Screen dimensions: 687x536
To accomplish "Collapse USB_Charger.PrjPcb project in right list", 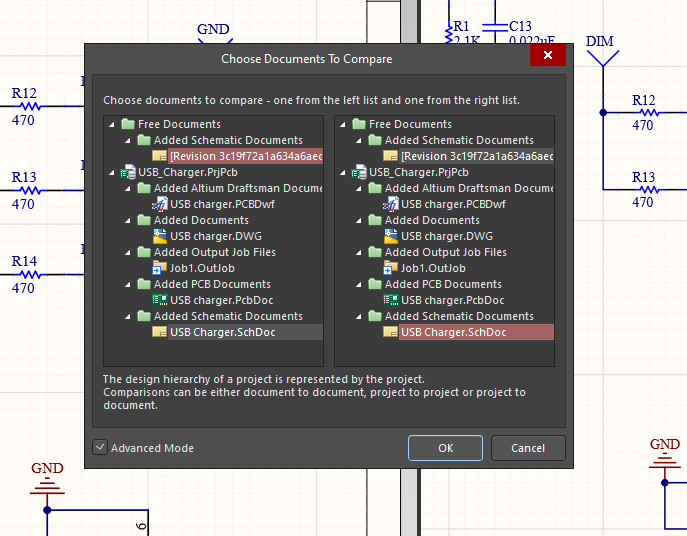I will point(343,173).
